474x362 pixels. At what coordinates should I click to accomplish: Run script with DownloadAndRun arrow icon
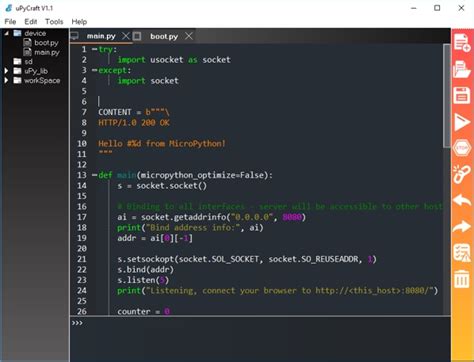pos(462,122)
